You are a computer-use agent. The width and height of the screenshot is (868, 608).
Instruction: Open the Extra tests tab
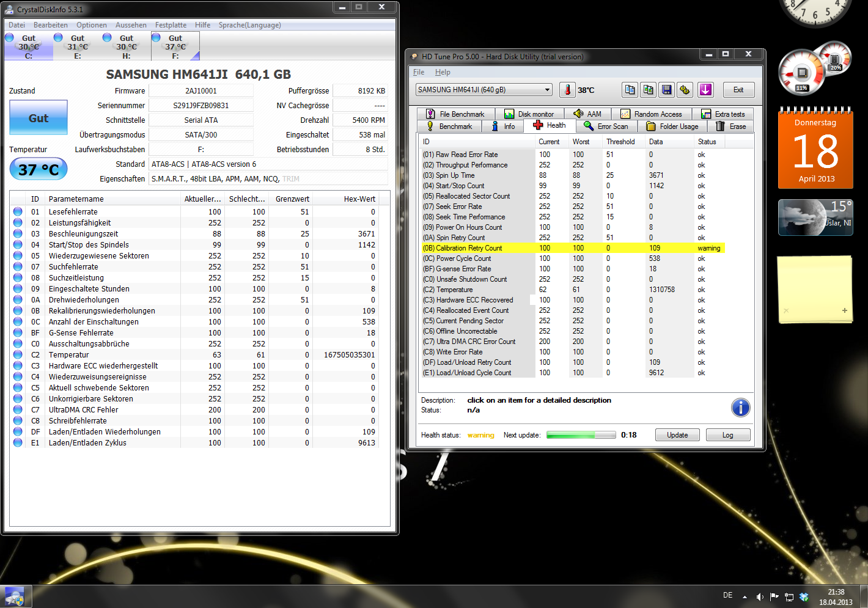pos(723,114)
